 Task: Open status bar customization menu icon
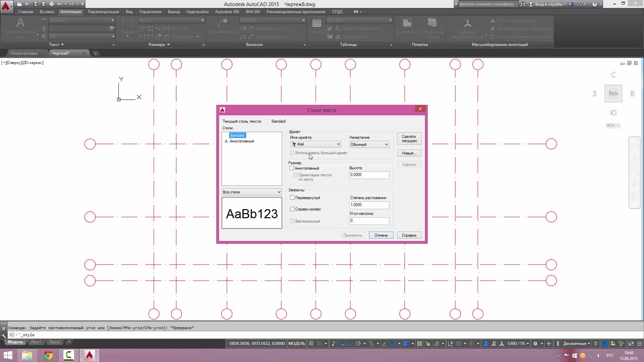tap(640, 344)
